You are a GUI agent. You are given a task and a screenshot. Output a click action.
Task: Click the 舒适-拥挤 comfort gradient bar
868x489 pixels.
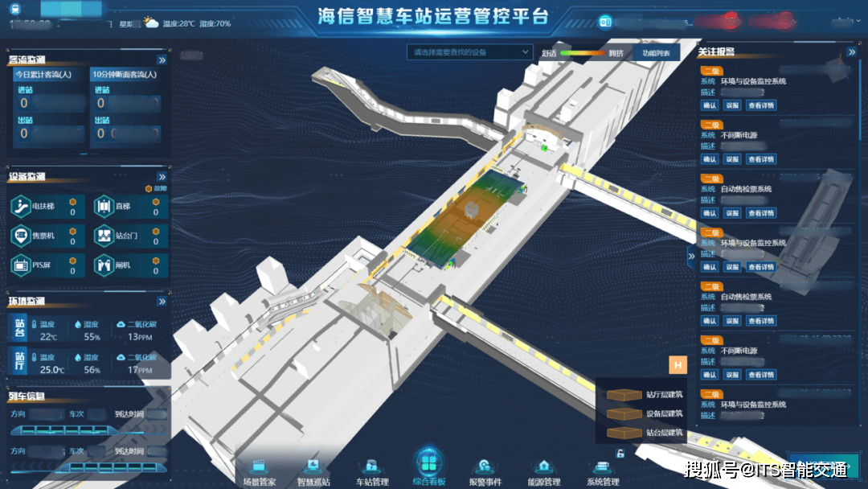583,53
